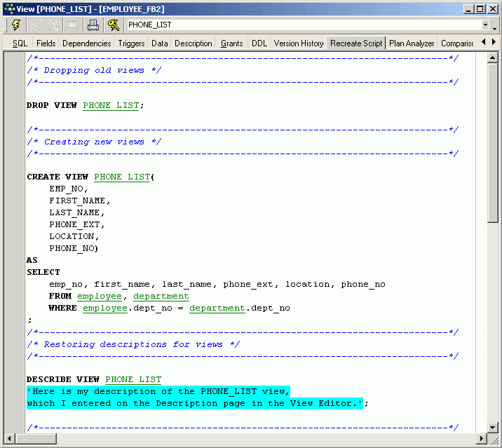Switch to the Dependencies tab
The image size is (502, 448).
coord(86,43)
